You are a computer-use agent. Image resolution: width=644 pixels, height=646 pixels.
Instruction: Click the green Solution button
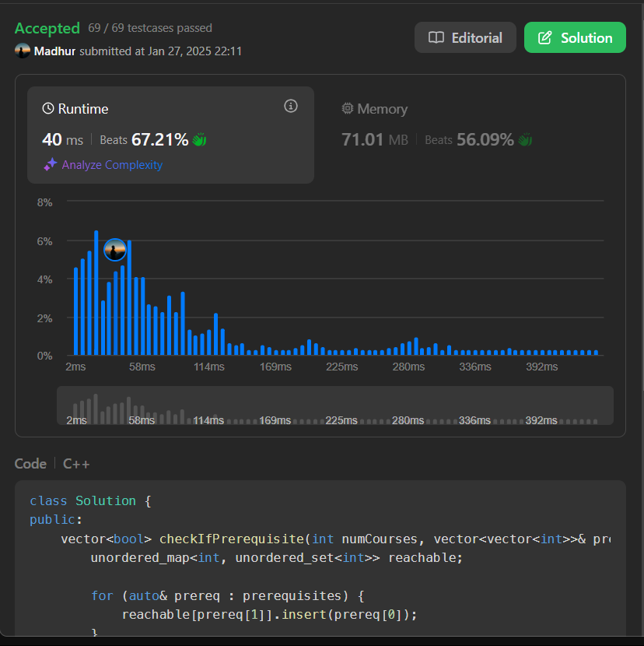(575, 37)
